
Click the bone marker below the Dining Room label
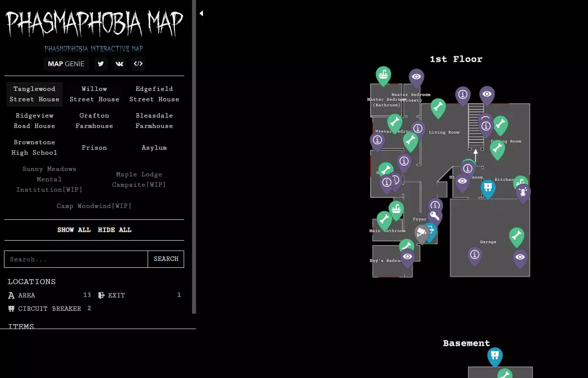pyautogui.click(x=497, y=149)
